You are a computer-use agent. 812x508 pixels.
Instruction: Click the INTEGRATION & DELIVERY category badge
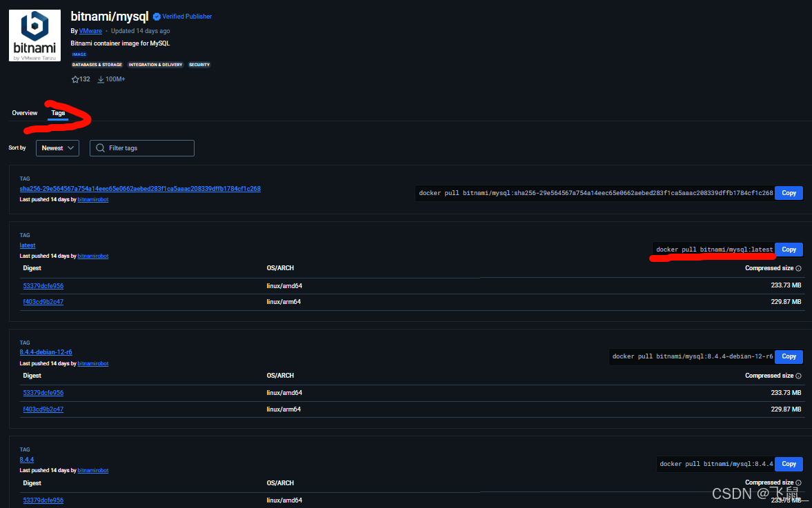click(x=155, y=65)
